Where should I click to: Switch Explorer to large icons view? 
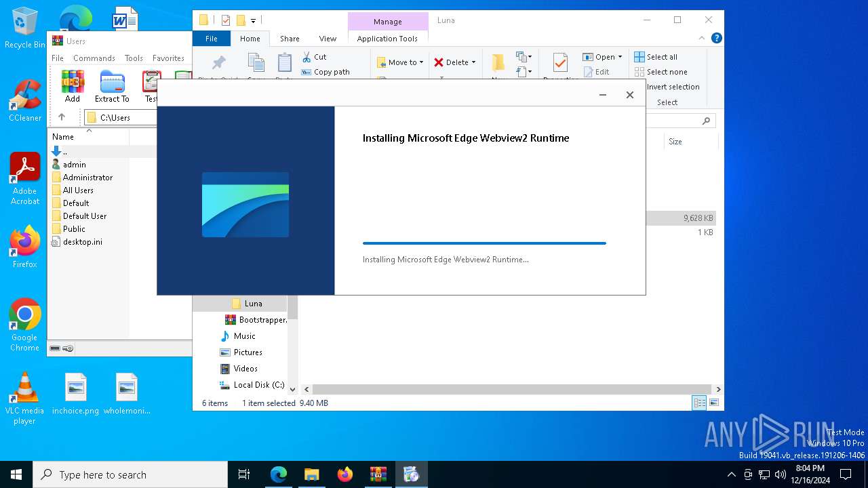point(713,403)
